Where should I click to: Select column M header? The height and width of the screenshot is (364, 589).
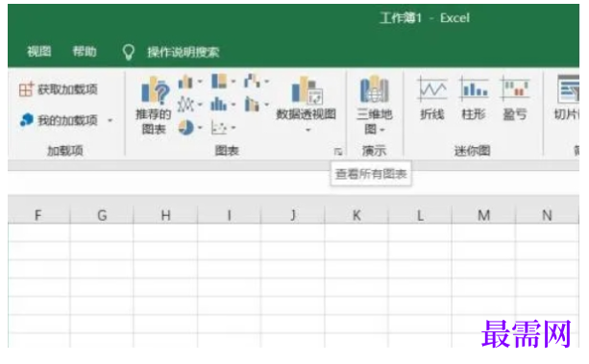(x=484, y=215)
